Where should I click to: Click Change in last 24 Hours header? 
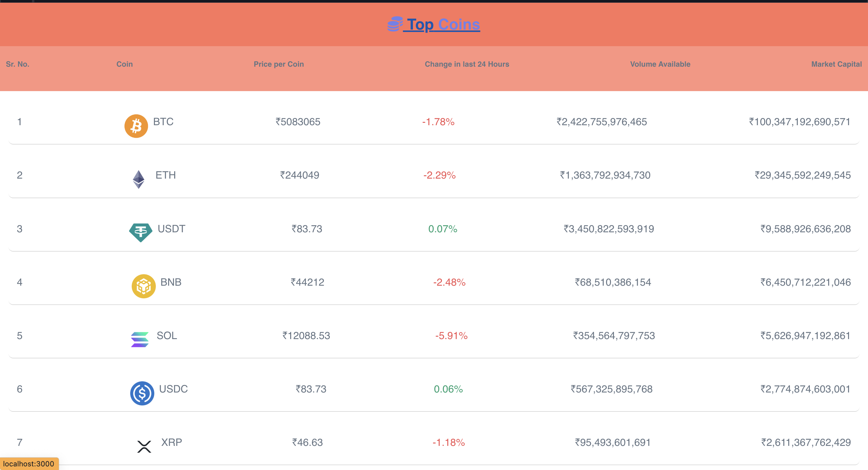(x=467, y=64)
